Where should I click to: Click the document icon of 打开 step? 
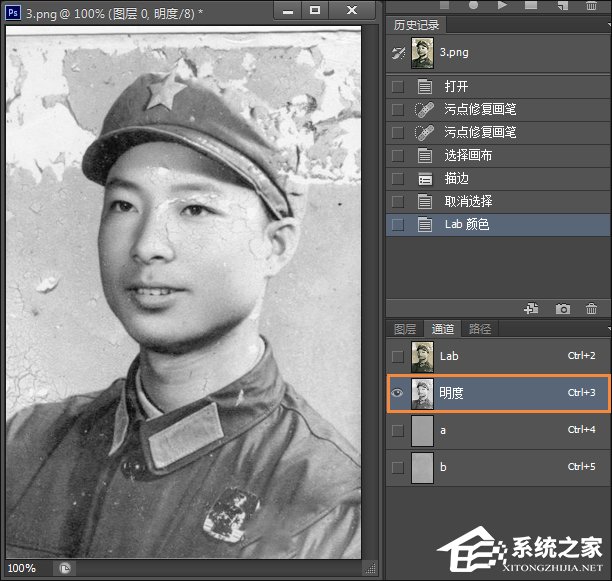pyautogui.click(x=425, y=86)
